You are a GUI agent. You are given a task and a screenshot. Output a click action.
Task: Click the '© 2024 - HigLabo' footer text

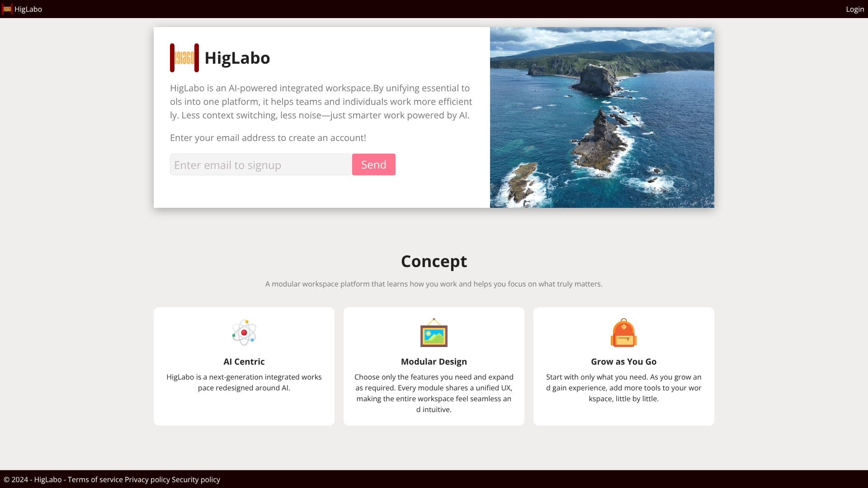(x=33, y=479)
